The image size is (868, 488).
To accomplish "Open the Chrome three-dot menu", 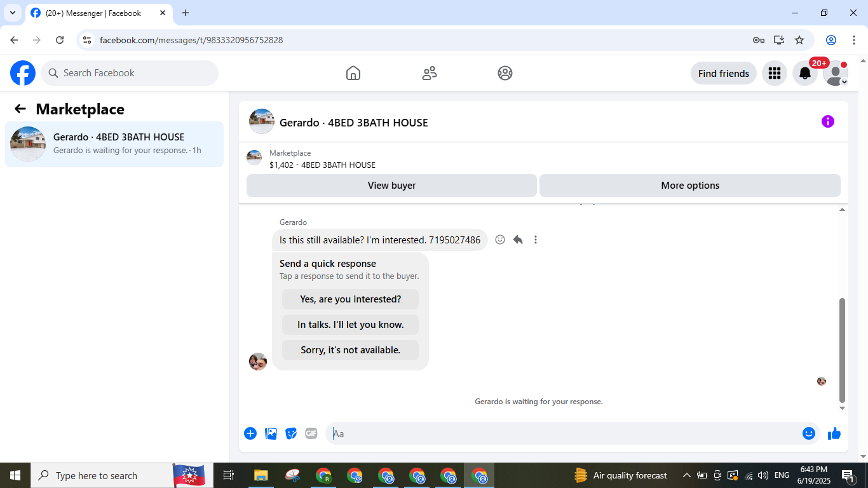I will (x=854, y=40).
